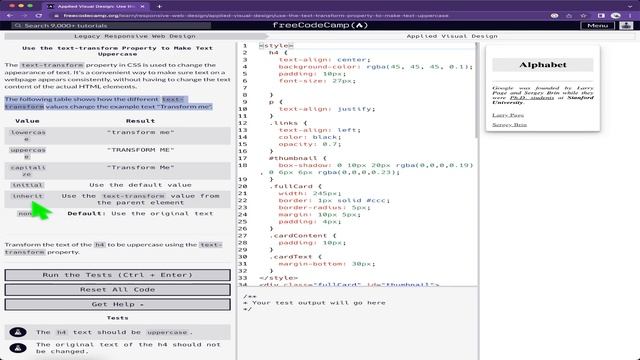The height and width of the screenshot is (360, 640).
Task: Click line number 20 in the gutter
Action: point(242,187)
